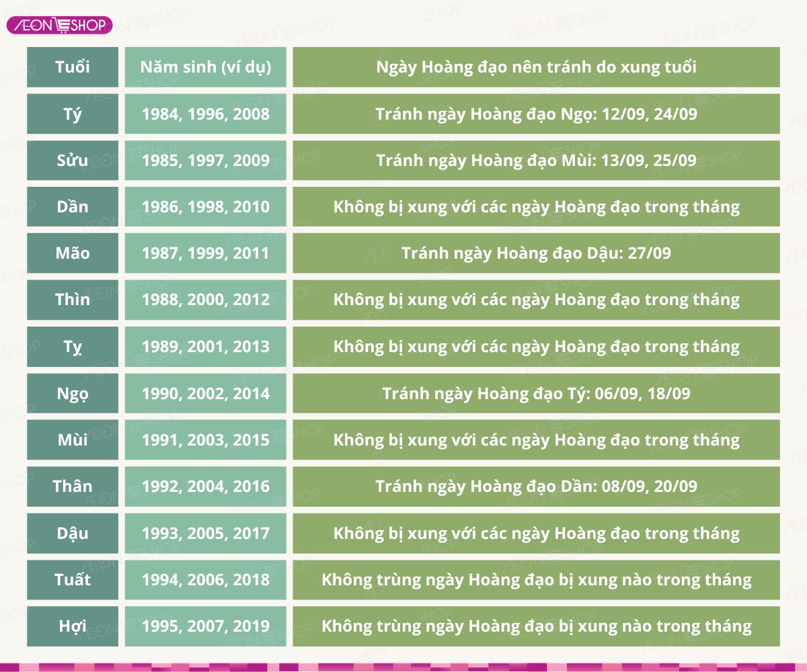This screenshot has height=672, width=807.
Task: Click the 'Tỵ' age cell
Action: (73, 347)
